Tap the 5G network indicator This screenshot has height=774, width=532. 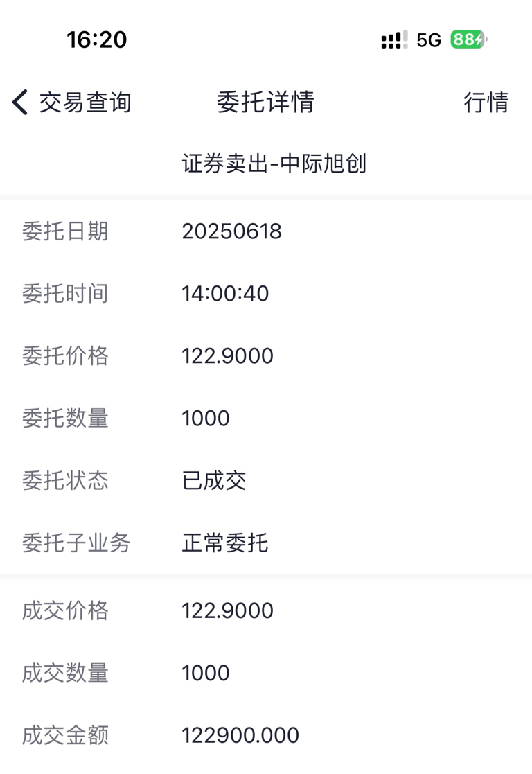click(x=428, y=40)
